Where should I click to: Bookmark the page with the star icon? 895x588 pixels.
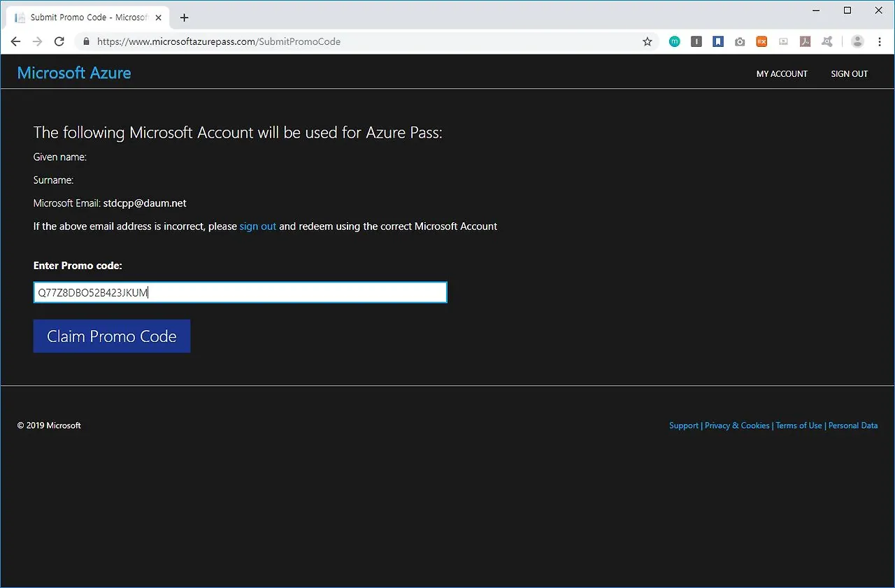point(647,41)
